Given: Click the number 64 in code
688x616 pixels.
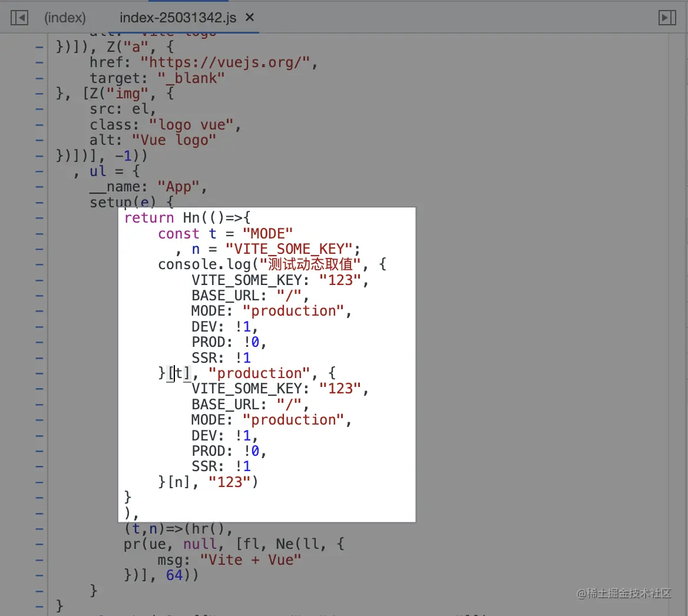Looking at the screenshot, I should 174,575.
